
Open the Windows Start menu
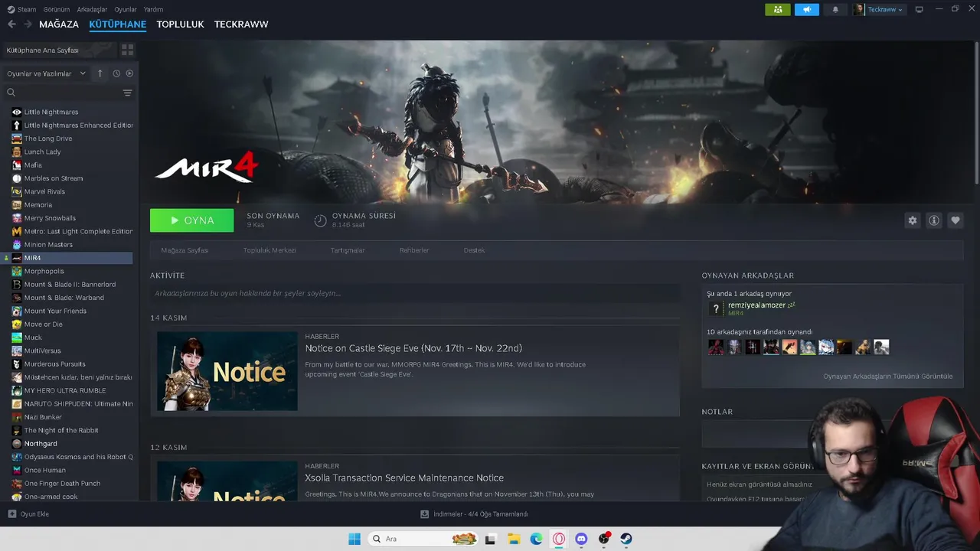click(354, 539)
